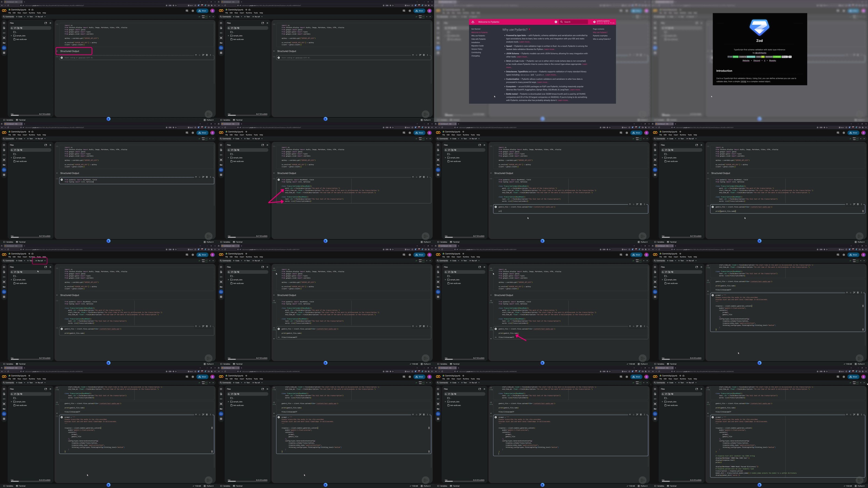Open Terminal in half-typed 'pr' frame
The image size is (868, 488).
pyautogui.click(x=455, y=242)
